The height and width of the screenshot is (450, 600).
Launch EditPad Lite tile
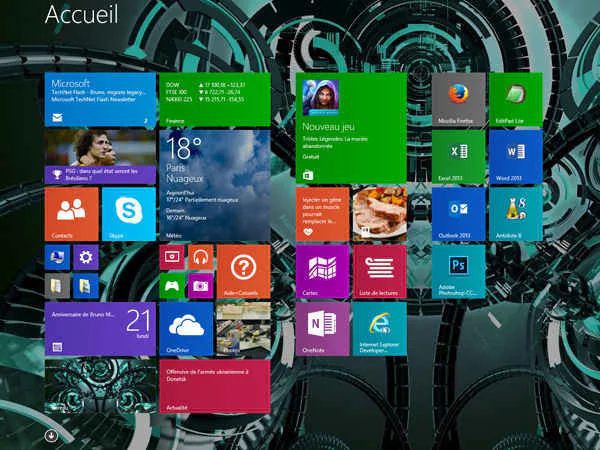(516, 99)
